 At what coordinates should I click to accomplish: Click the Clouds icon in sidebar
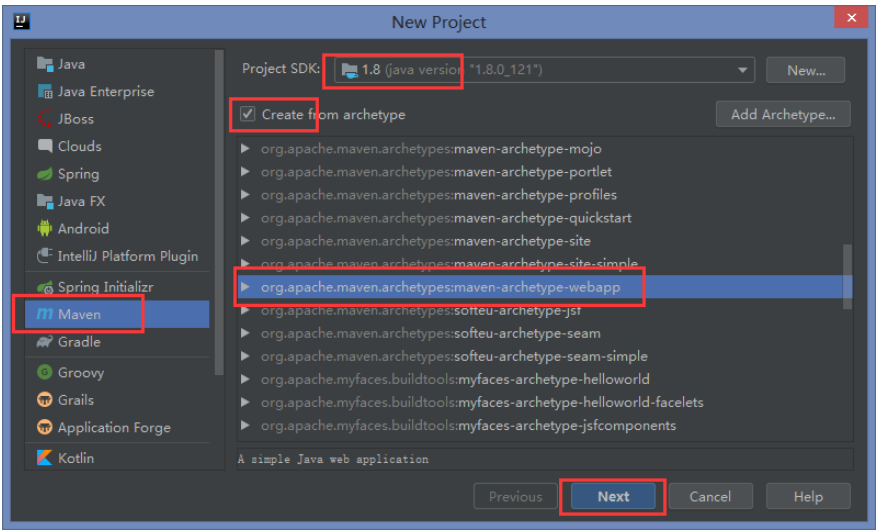pos(44,146)
